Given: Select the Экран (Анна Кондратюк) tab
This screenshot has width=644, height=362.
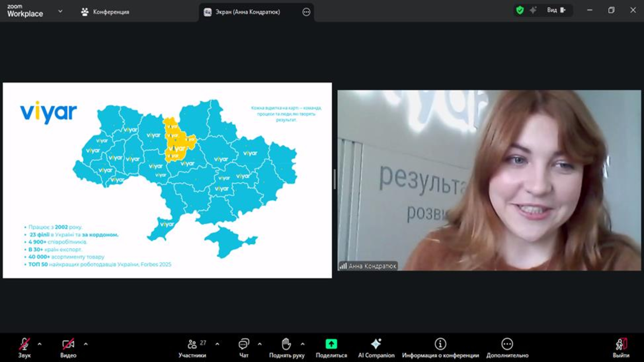Looking at the screenshot, I should click(248, 12).
